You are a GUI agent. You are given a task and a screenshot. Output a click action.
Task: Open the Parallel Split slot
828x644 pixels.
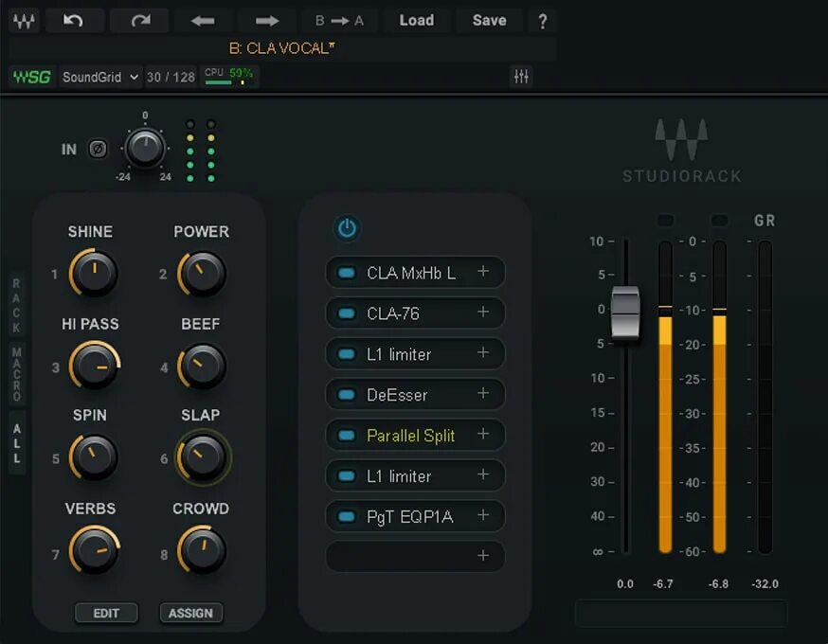[x=410, y=436]
